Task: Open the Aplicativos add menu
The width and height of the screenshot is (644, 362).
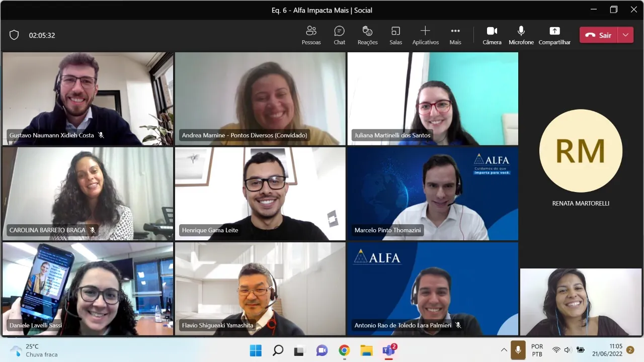Action: pyautogui.click(x=425, y=35)
